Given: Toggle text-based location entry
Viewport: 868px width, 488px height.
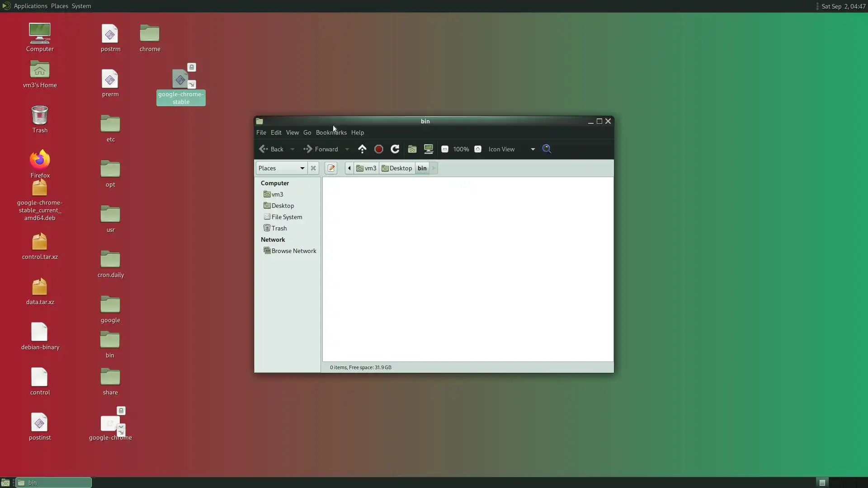Looking at the screenshot, I should [331, 168].
